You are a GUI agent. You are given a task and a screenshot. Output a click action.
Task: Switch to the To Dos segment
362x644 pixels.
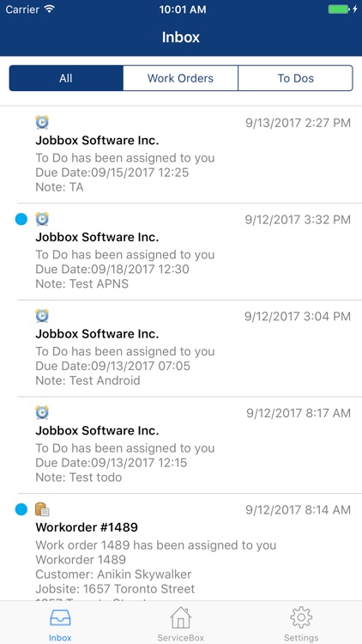coord(295,78)
